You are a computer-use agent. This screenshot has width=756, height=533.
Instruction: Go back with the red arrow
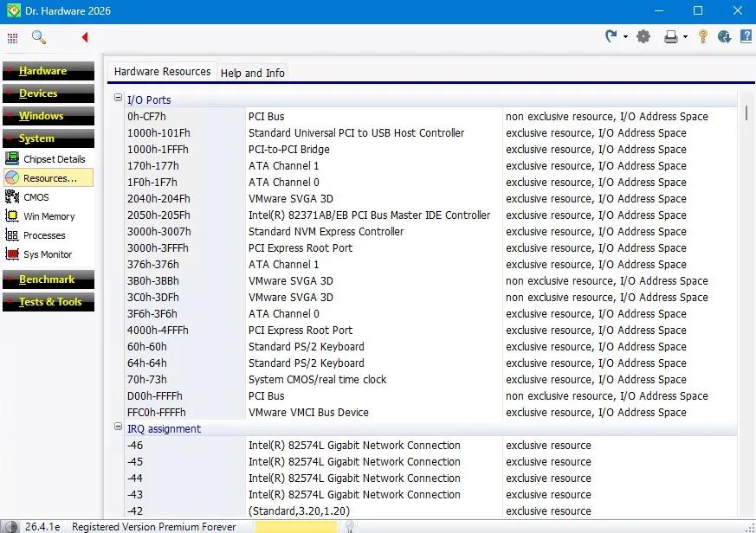(85, 37)
